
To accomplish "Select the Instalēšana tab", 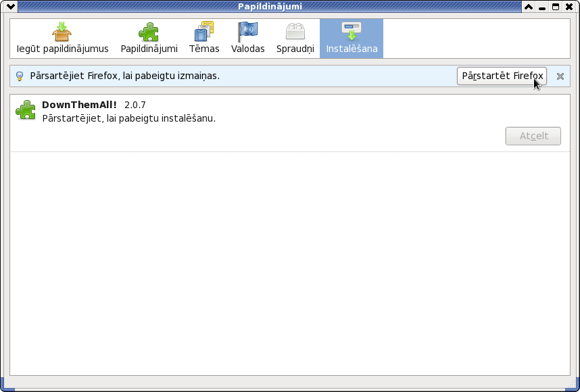I will (352, 39).
